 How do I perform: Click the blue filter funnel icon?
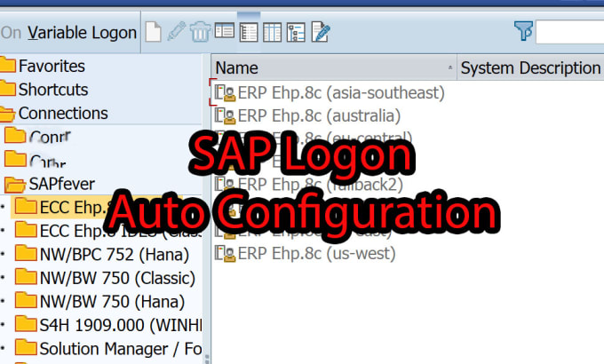coord(523,31)
